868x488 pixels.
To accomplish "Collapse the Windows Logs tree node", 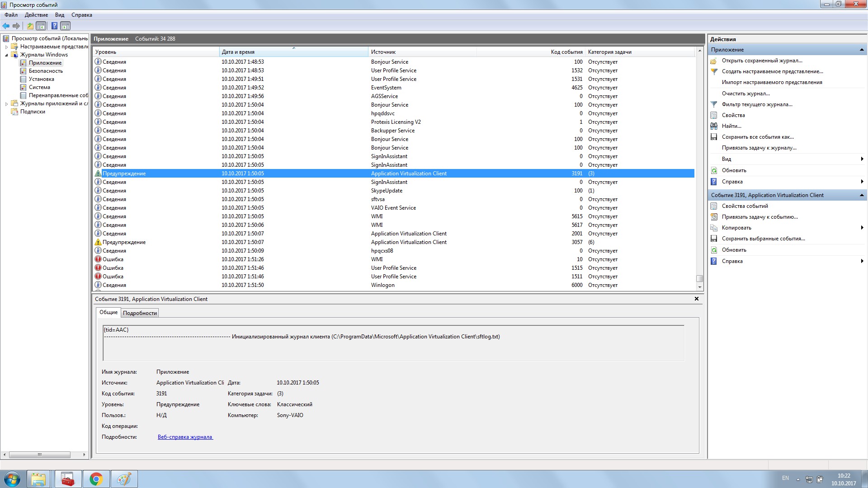I will point(6,55).
